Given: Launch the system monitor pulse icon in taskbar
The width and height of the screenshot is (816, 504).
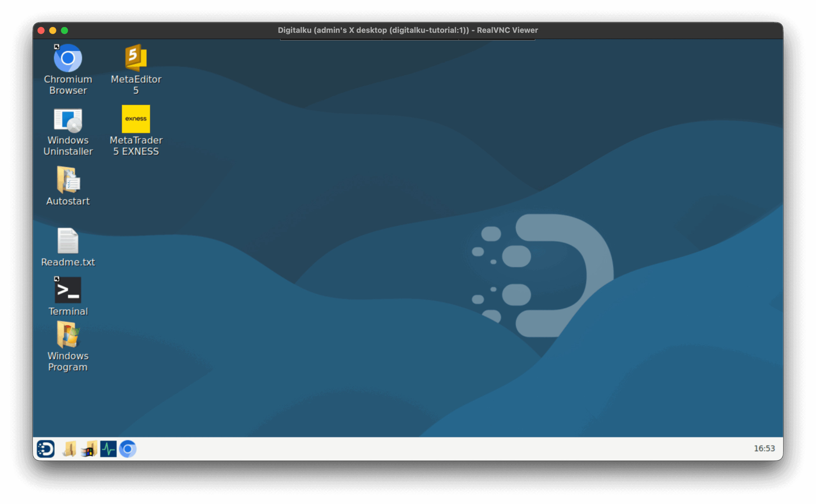Looking at the screenshot, I should tap(108, 449).
